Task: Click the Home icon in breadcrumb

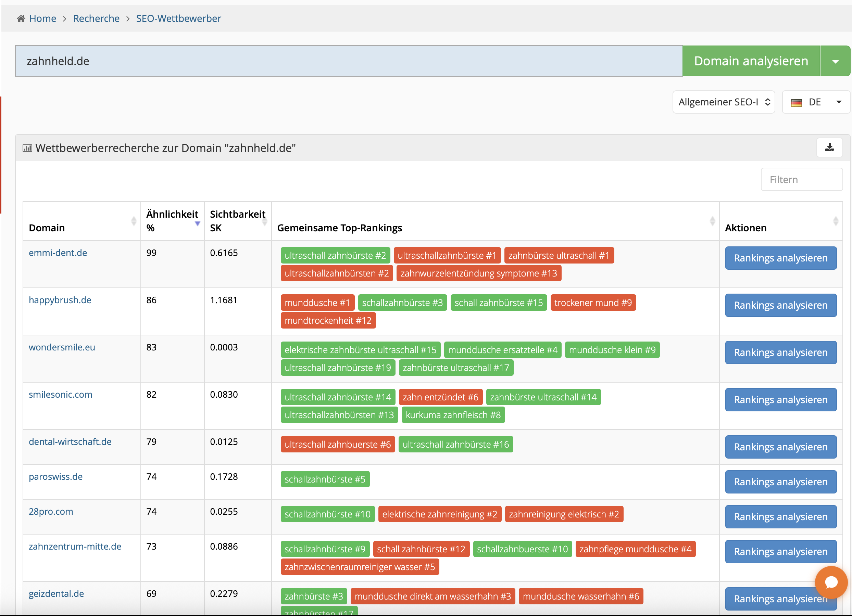Action: tap(21, 18)
